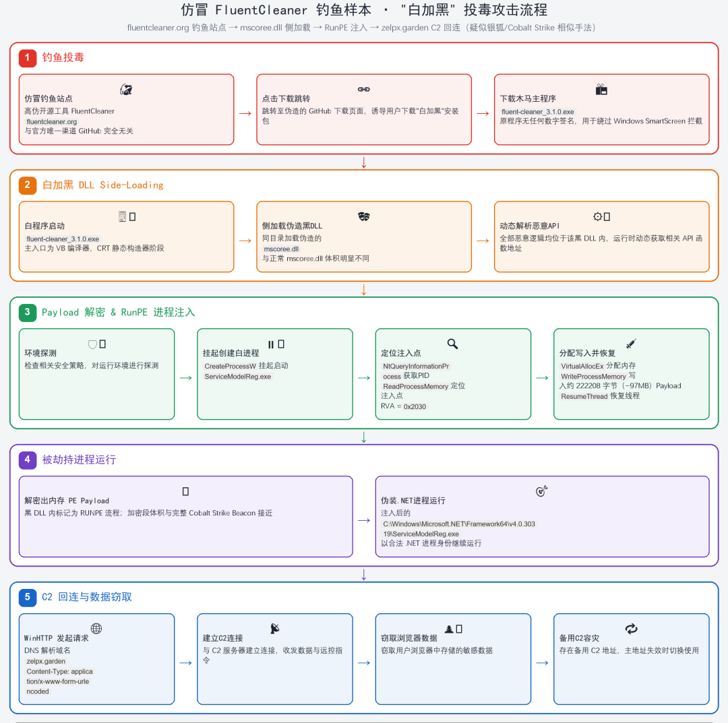Click the theater masks icon above 侧加载伪造黑DLL

coord(364,217)
